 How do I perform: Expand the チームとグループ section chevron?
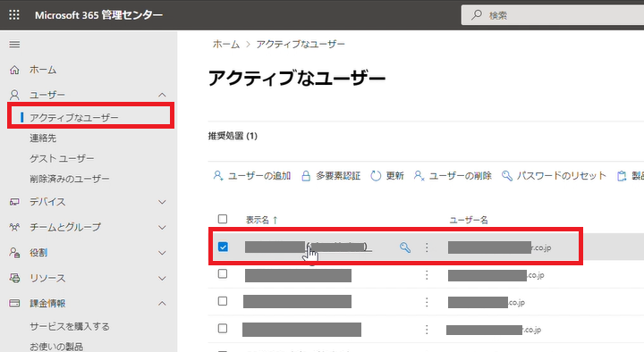(162, 227)
